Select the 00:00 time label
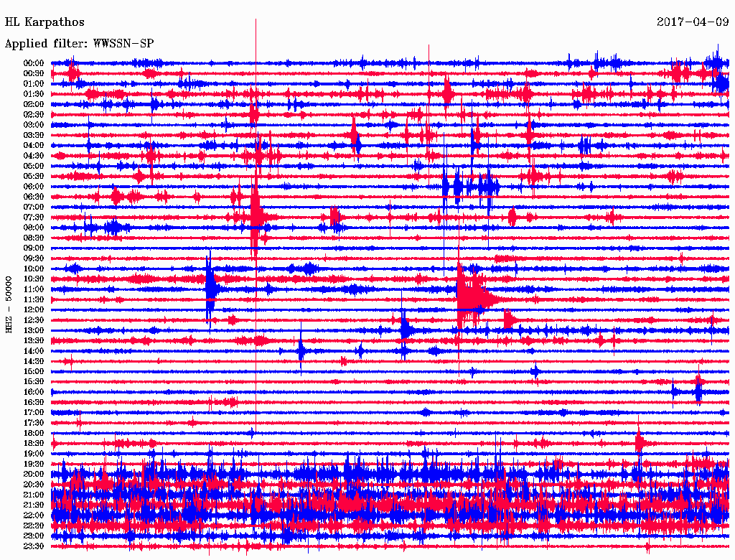The image size is (735, 560). pos(34,63)
